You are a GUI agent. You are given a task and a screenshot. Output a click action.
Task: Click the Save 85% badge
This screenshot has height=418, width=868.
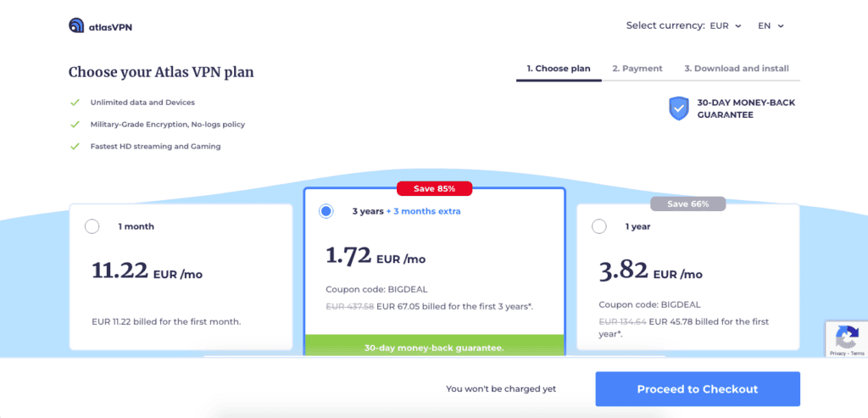click(435, 189)
